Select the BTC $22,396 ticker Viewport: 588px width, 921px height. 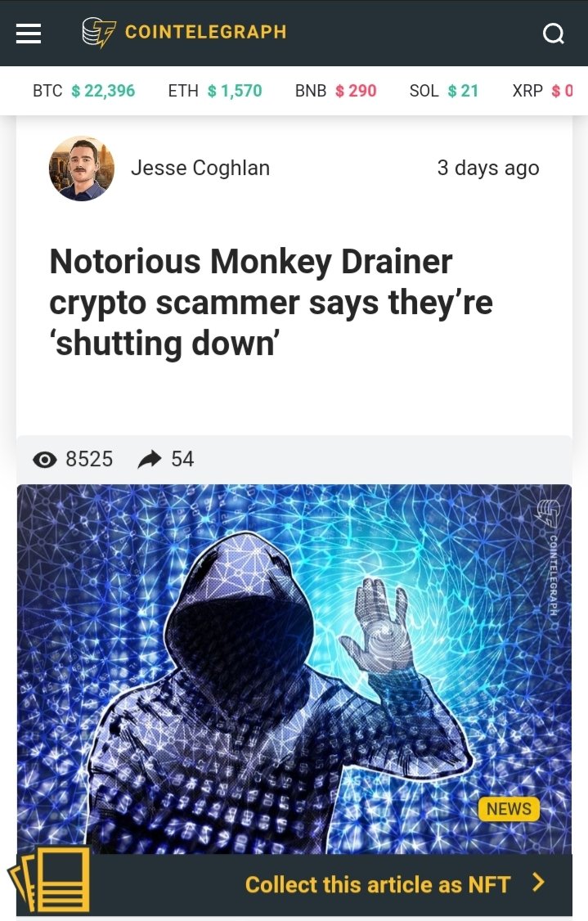(x=84, y=91)
